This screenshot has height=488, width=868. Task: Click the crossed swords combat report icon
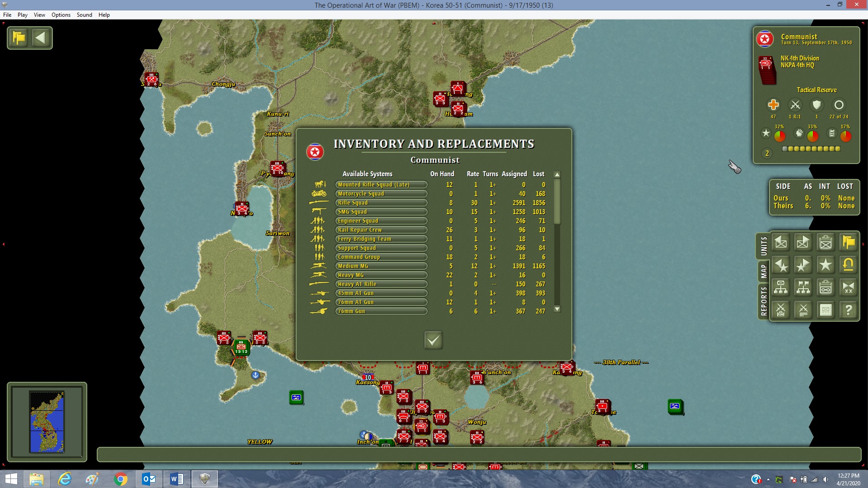pos(803,310)
